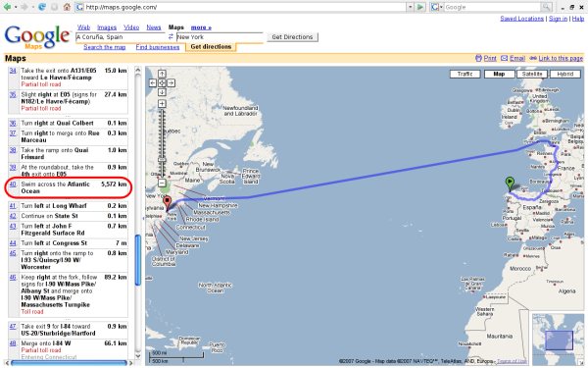
Task: Click the Sign in link
Action: (x=558, y=19)
